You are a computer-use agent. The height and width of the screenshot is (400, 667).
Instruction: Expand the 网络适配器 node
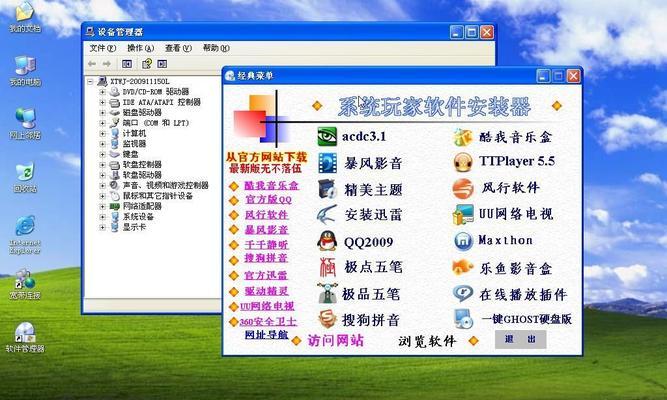[102, 206]
